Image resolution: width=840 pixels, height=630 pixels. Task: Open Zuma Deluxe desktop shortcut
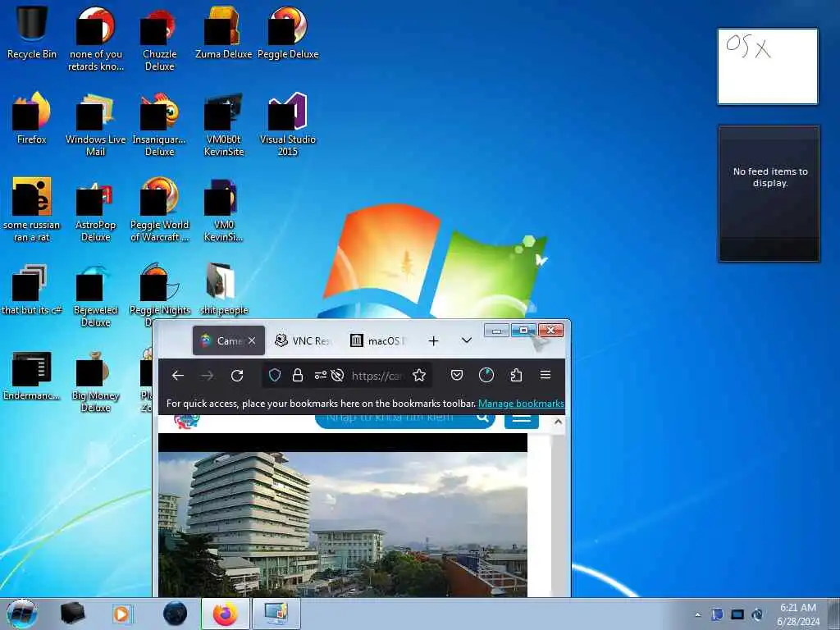(x=223, y=33)
